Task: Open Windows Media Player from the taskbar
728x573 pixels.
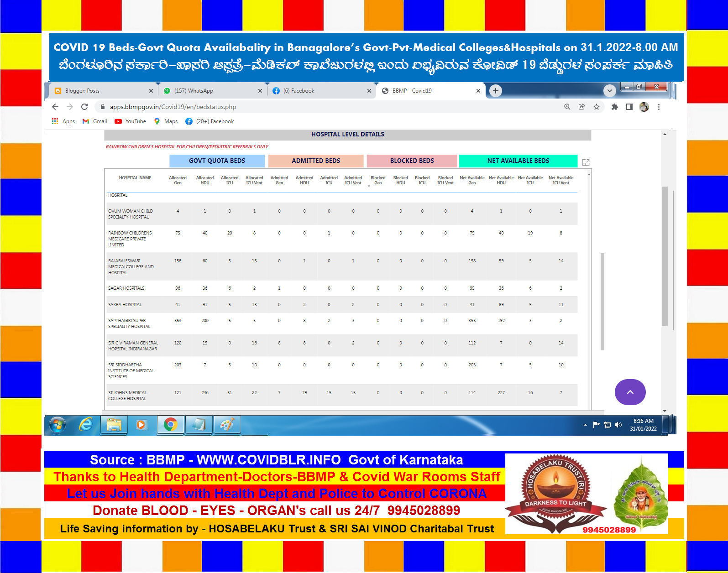Action: (x=141, y=425)
